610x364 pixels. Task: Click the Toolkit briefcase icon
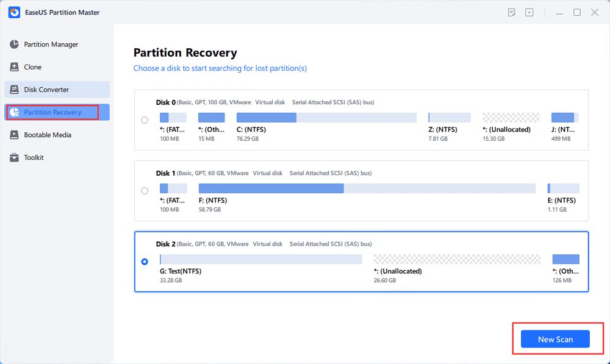14,157
